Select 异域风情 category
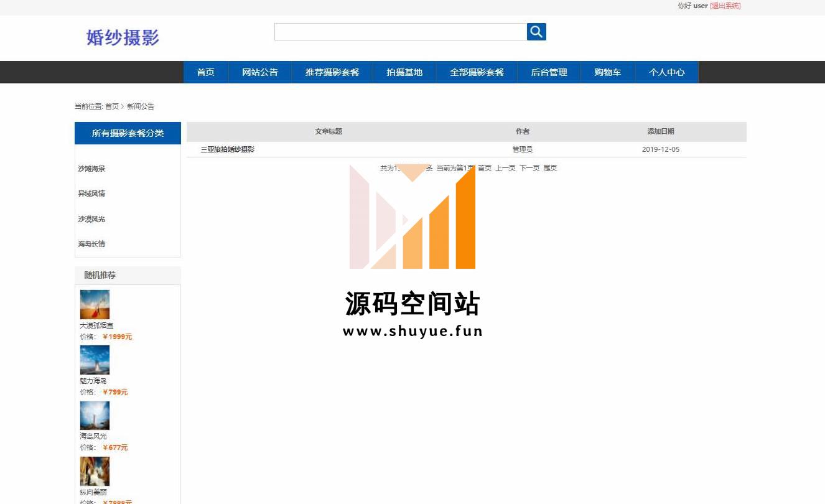This screenshot has height=504, width=825. point(91,194)
